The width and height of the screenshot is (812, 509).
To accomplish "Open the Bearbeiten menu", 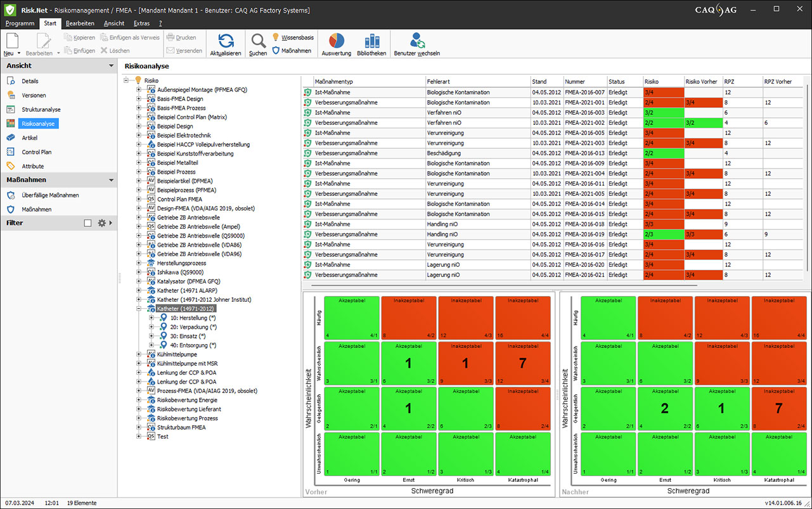I will 80,23.
